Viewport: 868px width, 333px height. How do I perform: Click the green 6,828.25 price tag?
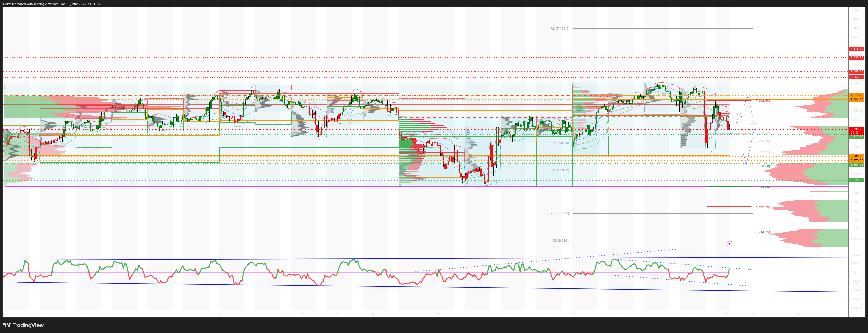[x=856, y=180]
